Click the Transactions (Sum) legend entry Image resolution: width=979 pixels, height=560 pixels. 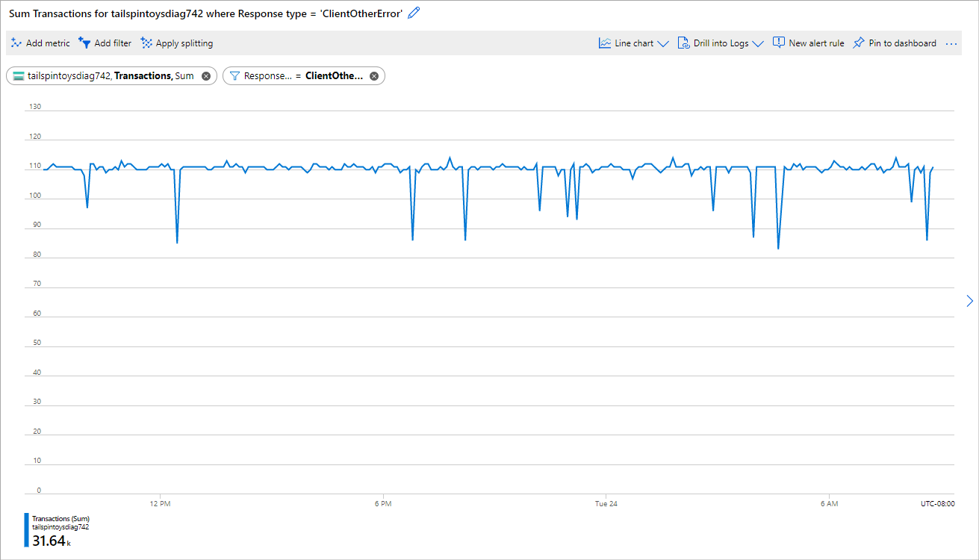pyautogui.click(x=60, y=518)
